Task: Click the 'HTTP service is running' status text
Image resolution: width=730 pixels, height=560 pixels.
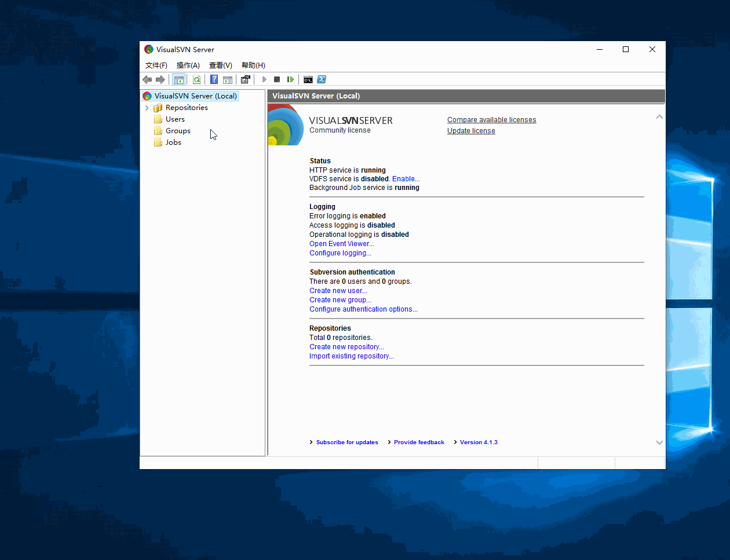Action: click(x=348, y=170)
